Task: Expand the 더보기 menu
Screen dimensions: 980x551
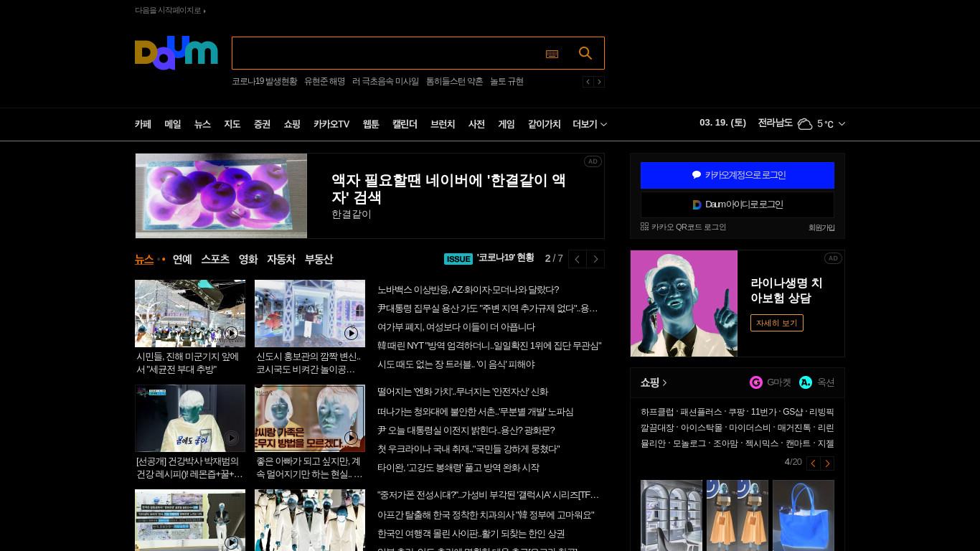Action: pos(590,124)
